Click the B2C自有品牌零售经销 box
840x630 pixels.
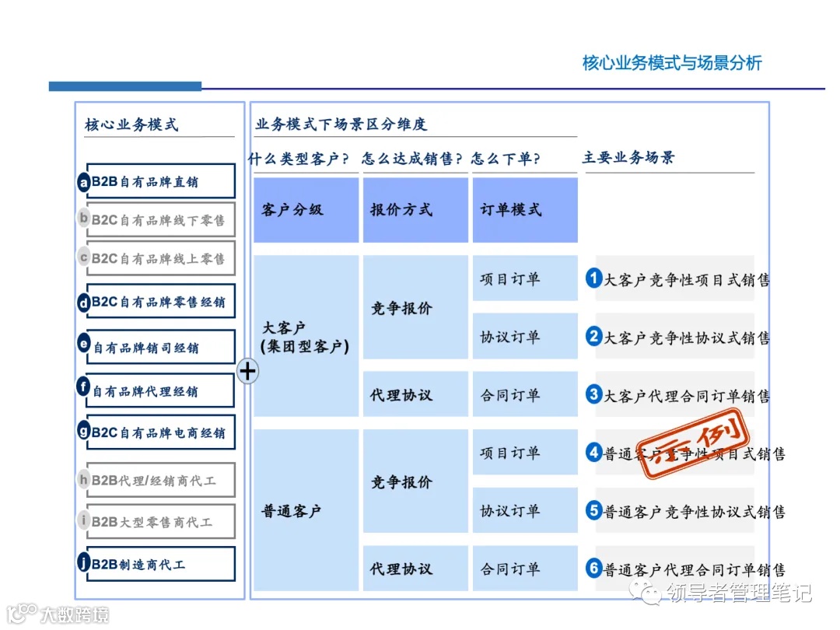(x=159, y=302)
